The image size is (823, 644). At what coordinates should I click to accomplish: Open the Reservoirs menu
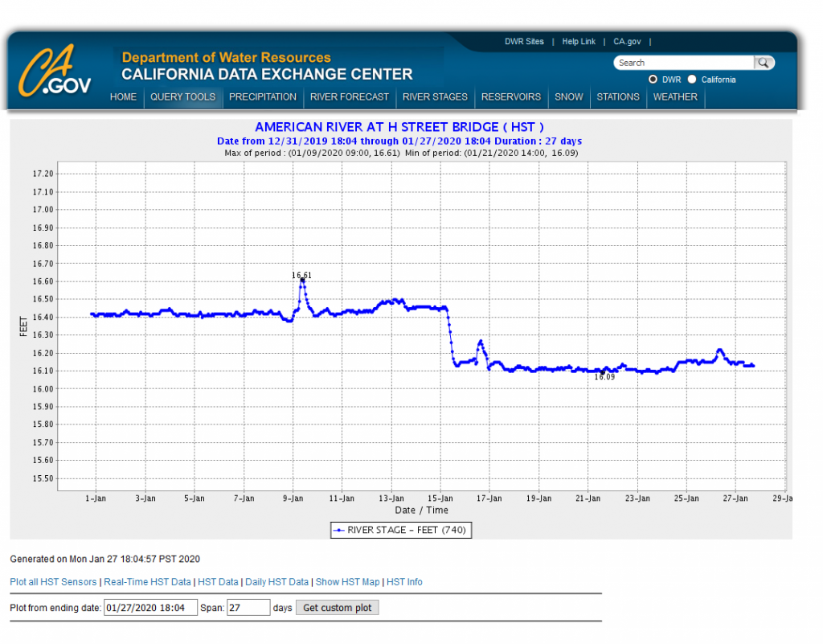pos(510,97)
